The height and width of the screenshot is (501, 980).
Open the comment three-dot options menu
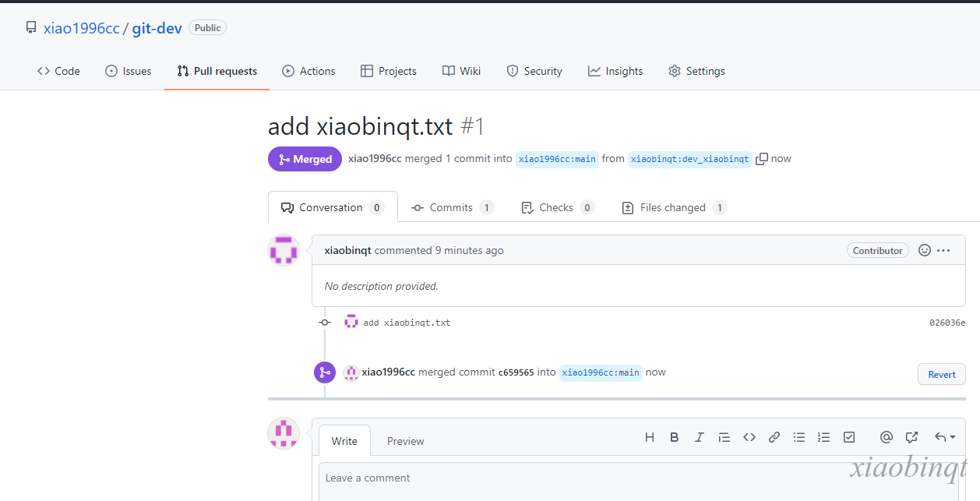[944, 251]
